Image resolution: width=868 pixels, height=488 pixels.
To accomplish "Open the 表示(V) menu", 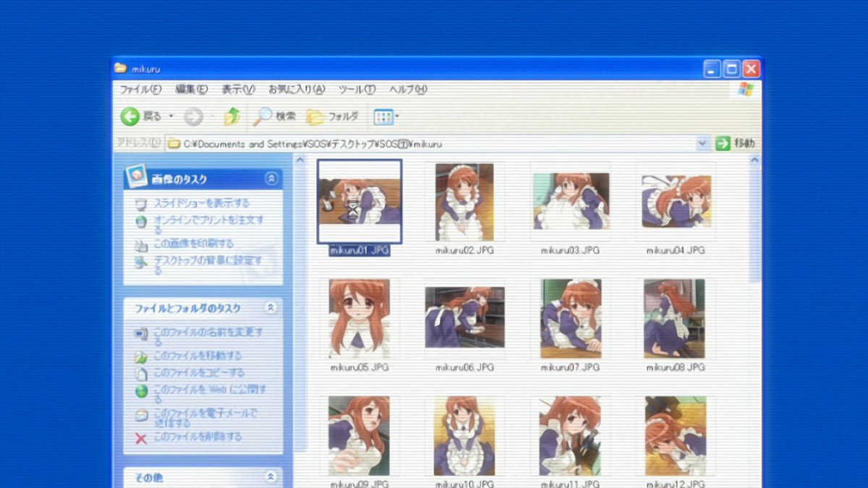I will coord(238,90).
